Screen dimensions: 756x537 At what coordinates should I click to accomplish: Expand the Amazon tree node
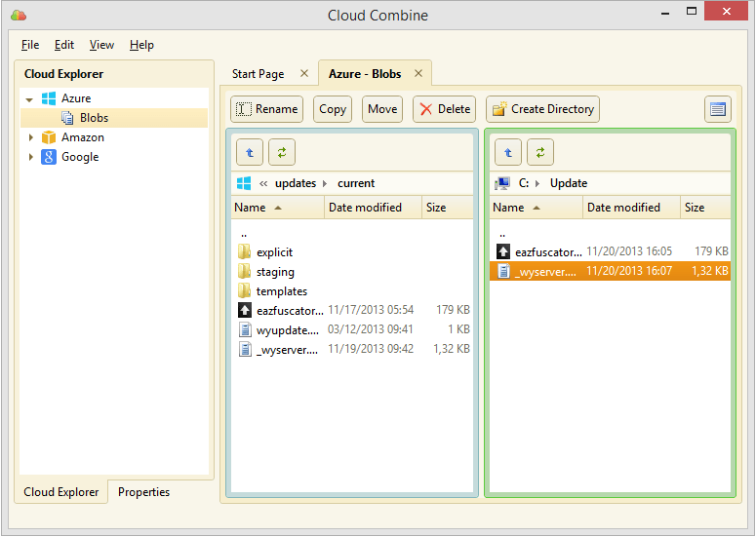(x=29, y=137)
